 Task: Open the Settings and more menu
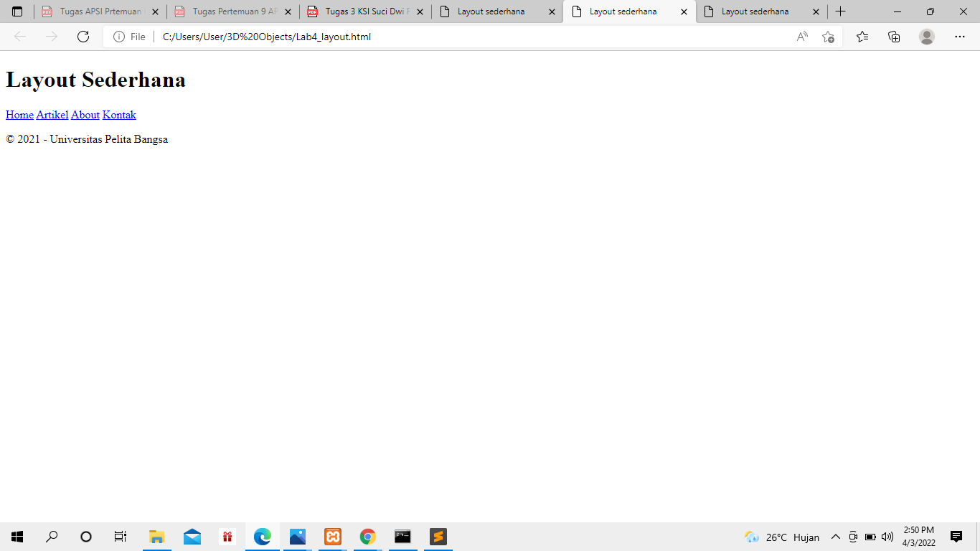(x=959, y=37)
